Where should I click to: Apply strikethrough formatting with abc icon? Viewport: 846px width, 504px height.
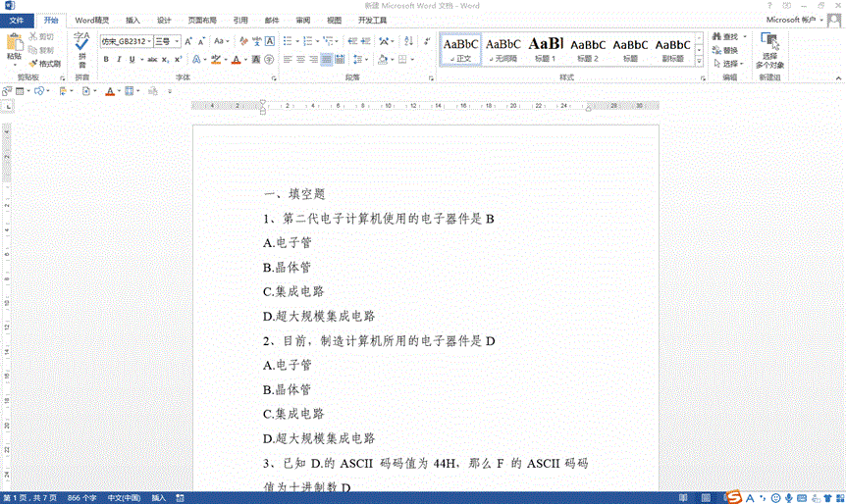pyautogui.click(x=152, y=60)
